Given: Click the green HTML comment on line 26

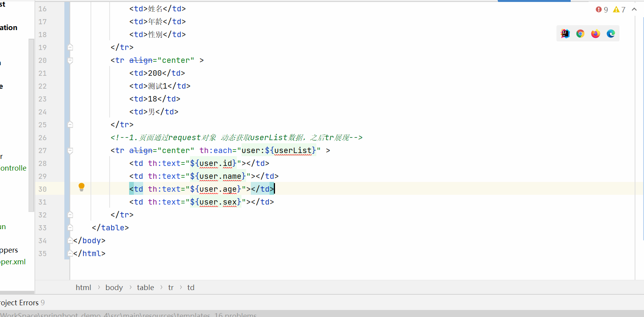Looking at the screenshot, I should click(x=236, y=137).
